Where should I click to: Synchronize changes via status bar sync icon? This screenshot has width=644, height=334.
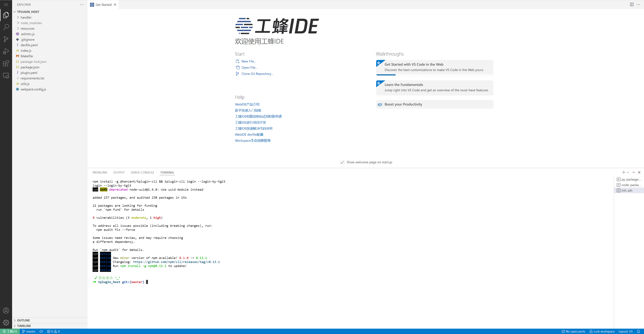pos(41,331)
